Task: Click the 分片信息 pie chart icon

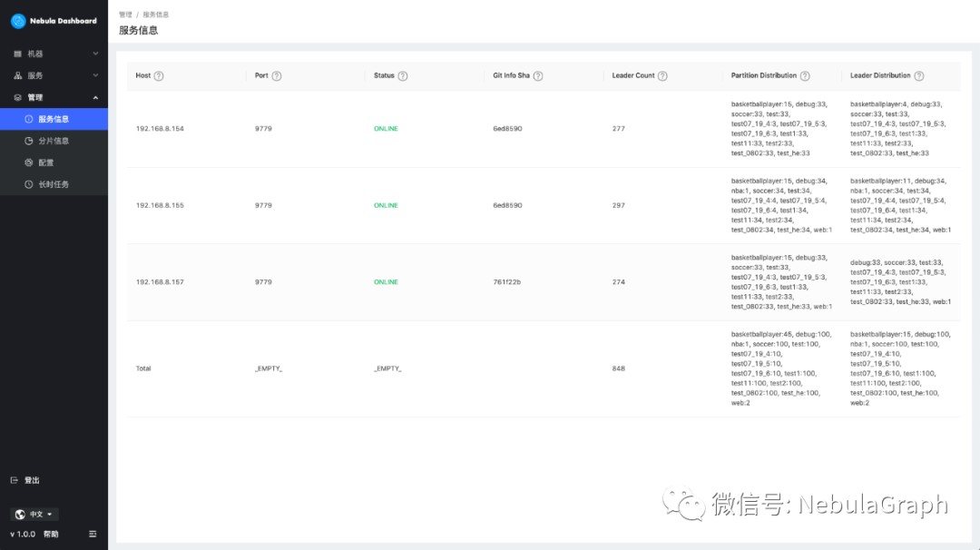Action: point(29,141)
